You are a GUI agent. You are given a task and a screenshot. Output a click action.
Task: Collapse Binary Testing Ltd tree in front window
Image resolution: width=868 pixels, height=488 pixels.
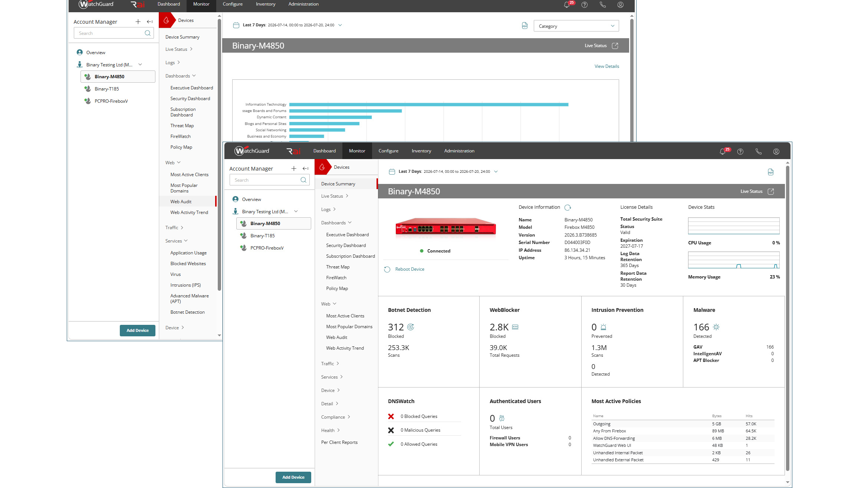[296, 211]
